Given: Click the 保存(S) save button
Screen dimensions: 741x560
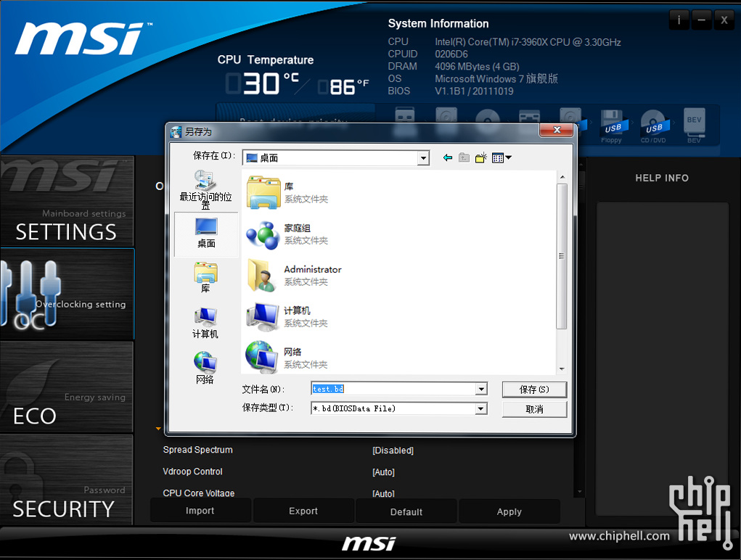Looking at the screenshot, I should [x=534, y=390].
